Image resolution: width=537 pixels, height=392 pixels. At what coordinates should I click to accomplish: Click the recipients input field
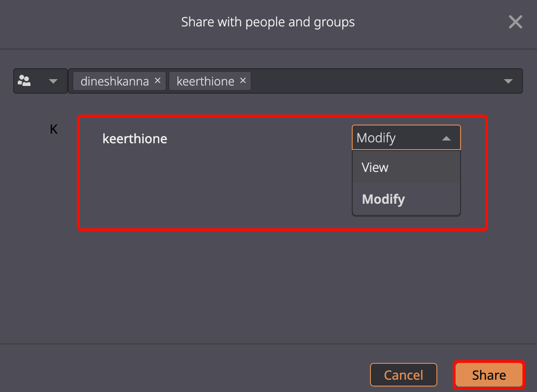pyautogui.click(x=295, y=81)
